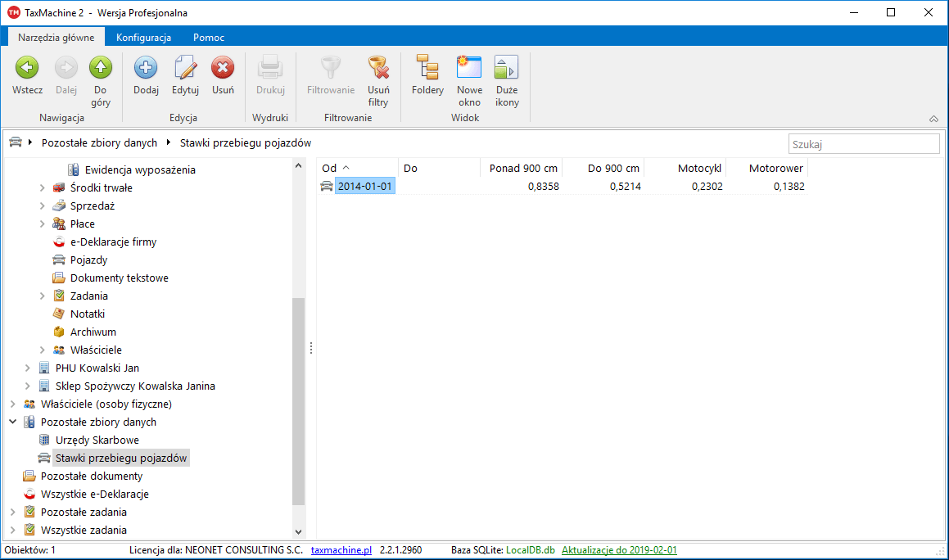Click the Szukaj search field

(863, 144)
